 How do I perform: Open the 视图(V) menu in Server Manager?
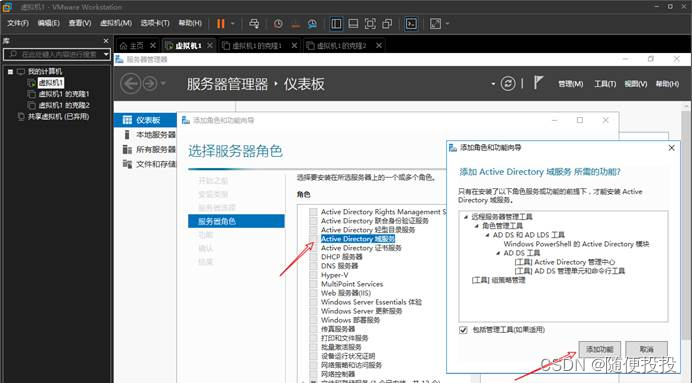coord(636,84)
